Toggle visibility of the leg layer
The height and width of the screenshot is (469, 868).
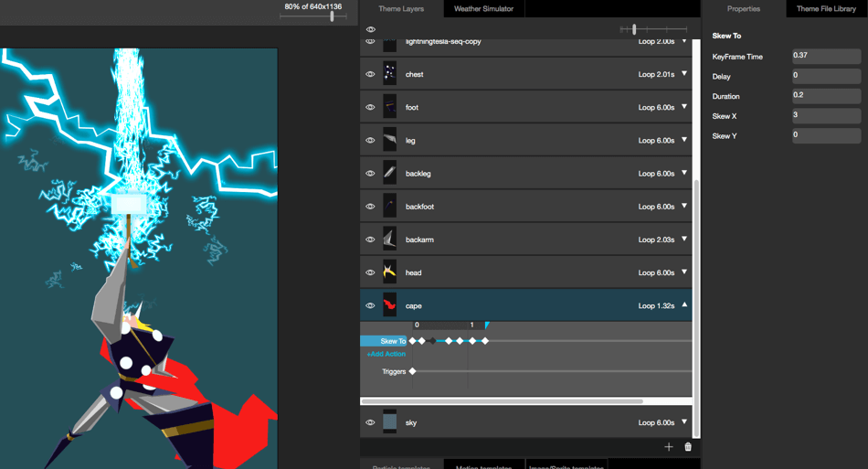(370, 140)
